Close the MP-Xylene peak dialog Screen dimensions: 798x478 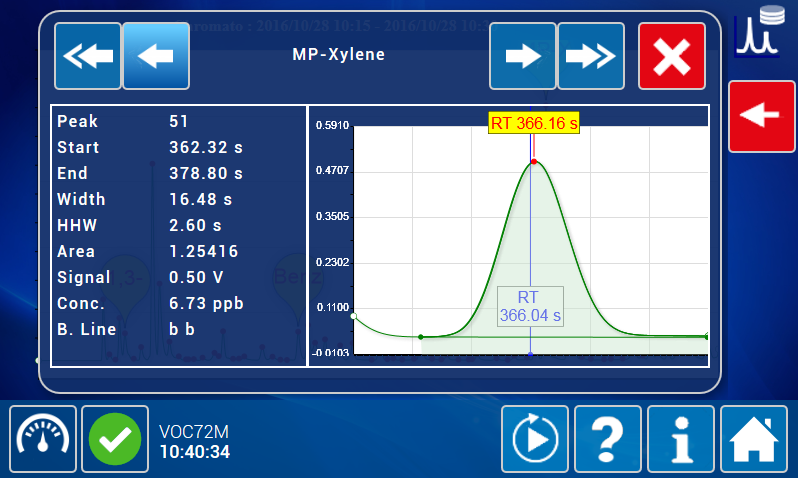[x=672, y=56]
